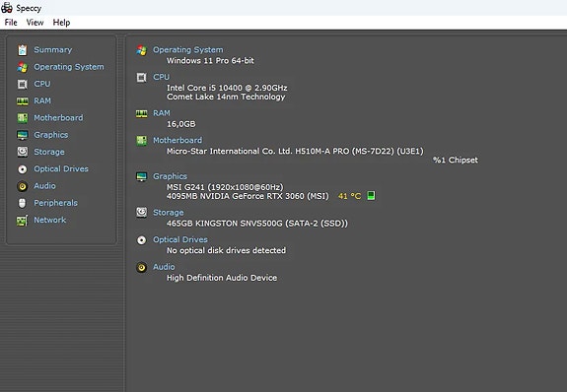The height and width of the screenshot is (392, 567).
Task: Click the Audio speaker icon in sidebar
Action: (x=23, y=186)
